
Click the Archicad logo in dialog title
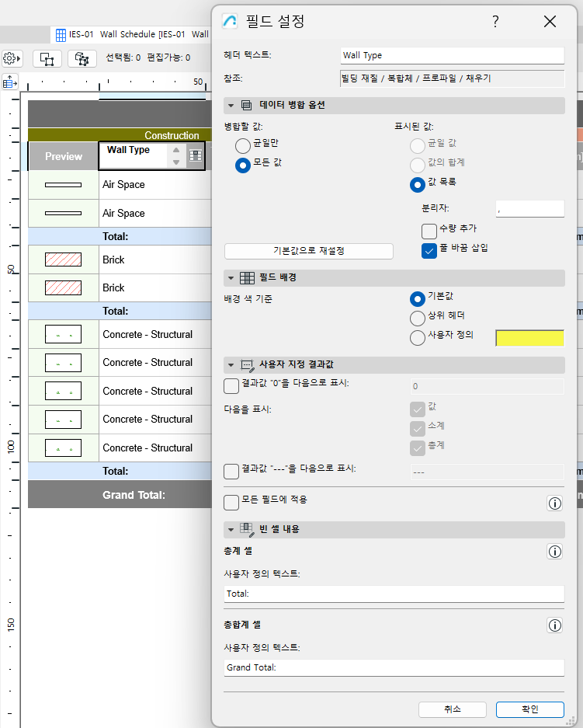click(x=230, y=21)
